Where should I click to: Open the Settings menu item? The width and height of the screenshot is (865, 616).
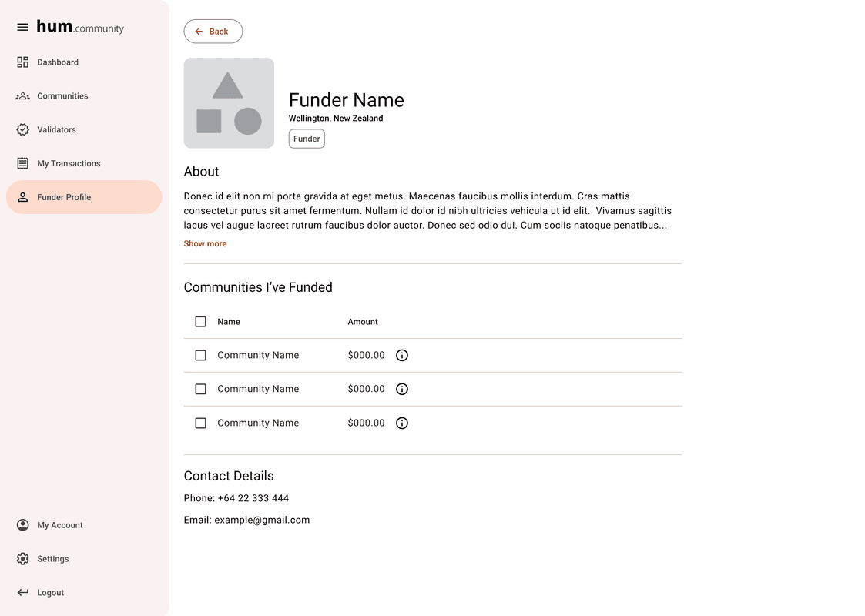point(84,559)
